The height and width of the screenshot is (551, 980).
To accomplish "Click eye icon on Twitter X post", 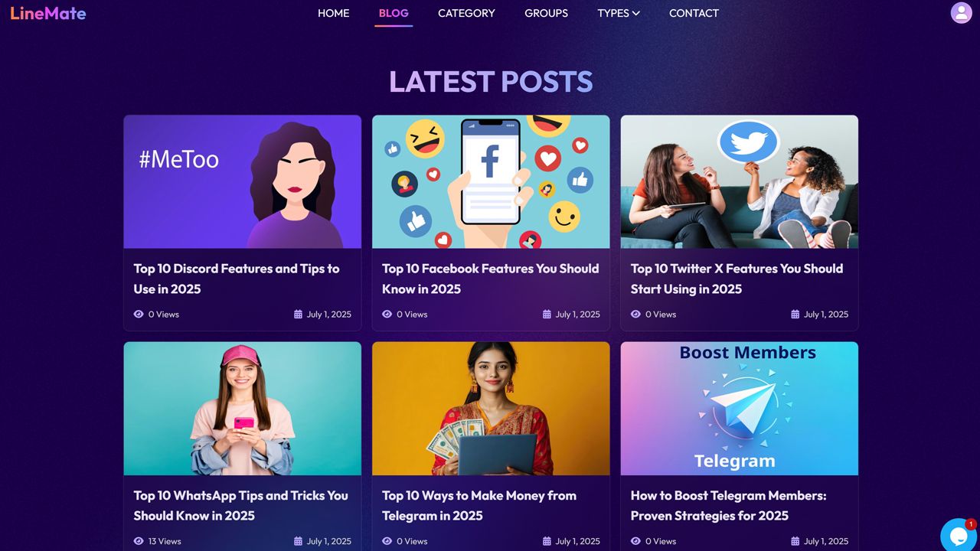I will click(x=635, y=314).
